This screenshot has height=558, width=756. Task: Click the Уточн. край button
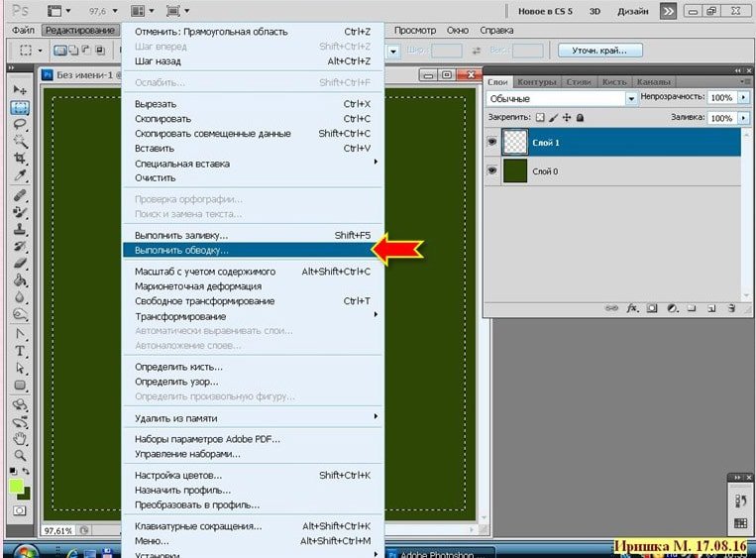599,50
